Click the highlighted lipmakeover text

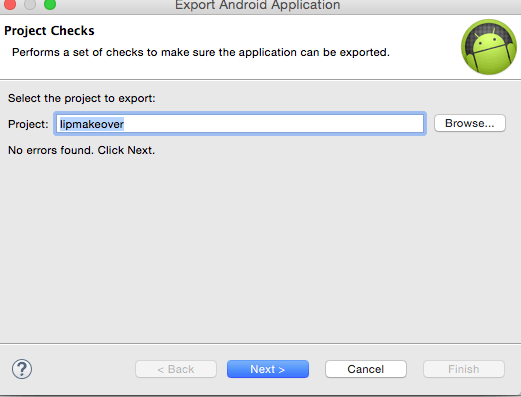point(92,124)
